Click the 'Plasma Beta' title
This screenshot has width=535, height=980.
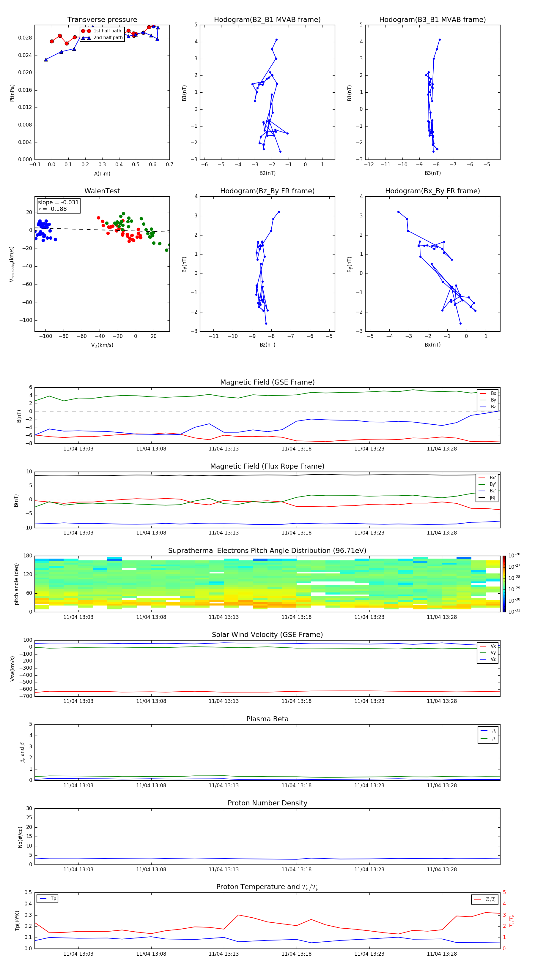(267, 719)
